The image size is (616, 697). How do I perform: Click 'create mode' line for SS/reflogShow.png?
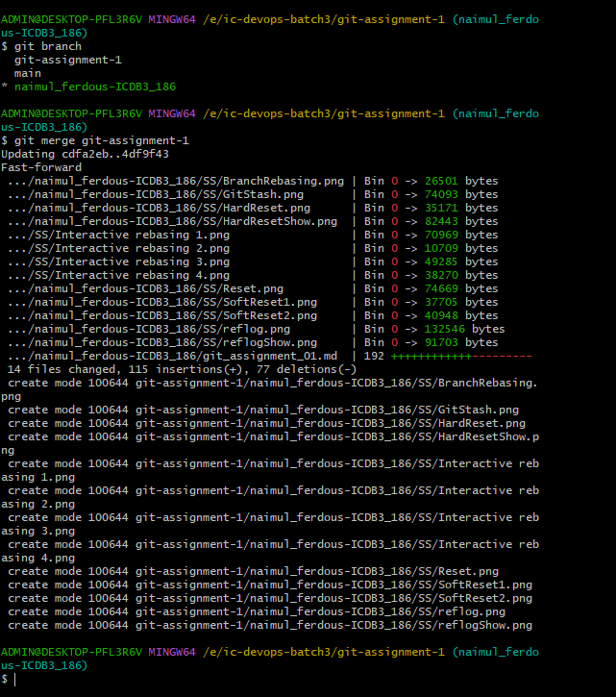pyautogui.click(x=270, y=626)
